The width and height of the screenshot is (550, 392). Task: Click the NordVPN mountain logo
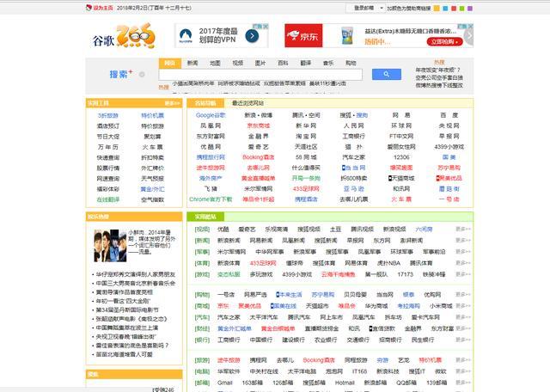(x=186, y=36)
